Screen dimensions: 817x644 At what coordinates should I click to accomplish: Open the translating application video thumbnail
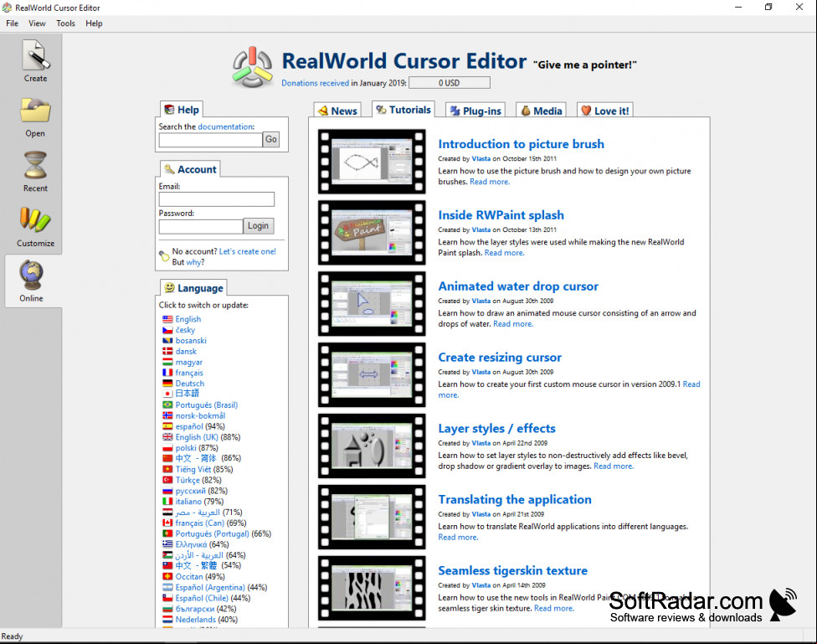(372, 518)
